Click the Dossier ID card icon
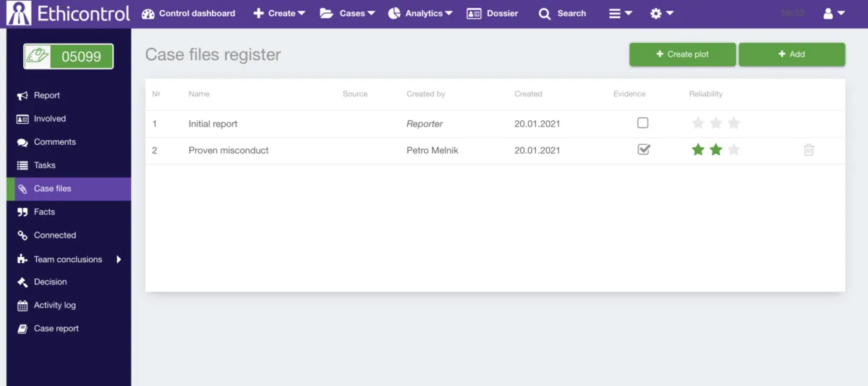This screenshot has height=386, width=868. [x=474, y=14]
